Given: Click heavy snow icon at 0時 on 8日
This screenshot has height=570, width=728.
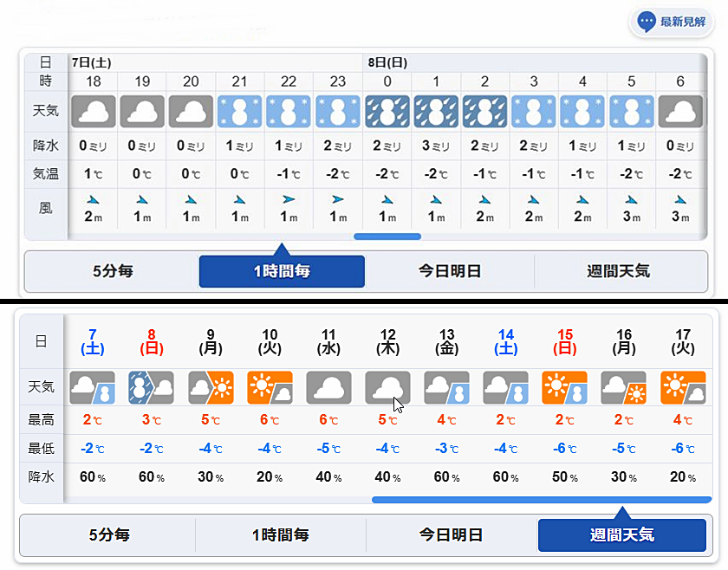Looking at the screenshot, I should (387, 112).
